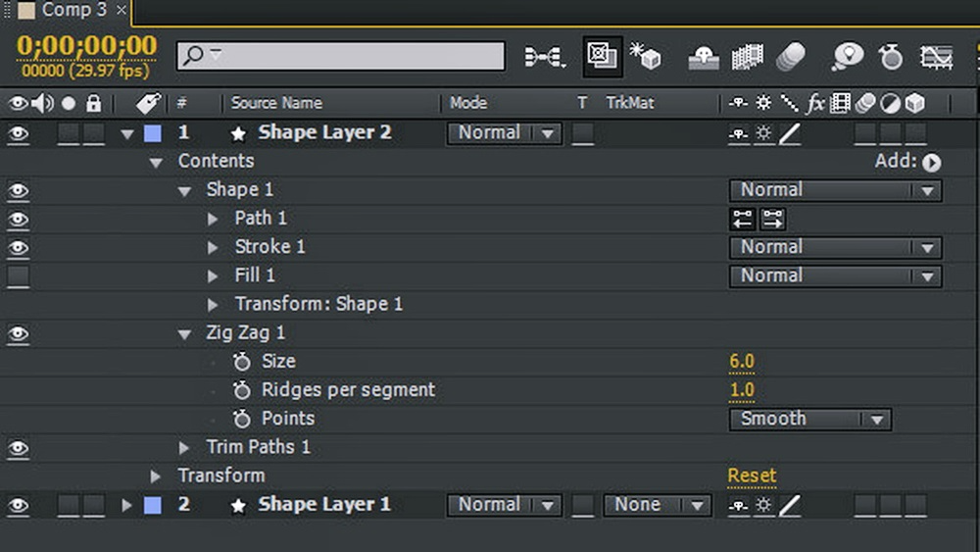
Task: Collapse the Zig Zag 1 group
Action: (184, 333)
